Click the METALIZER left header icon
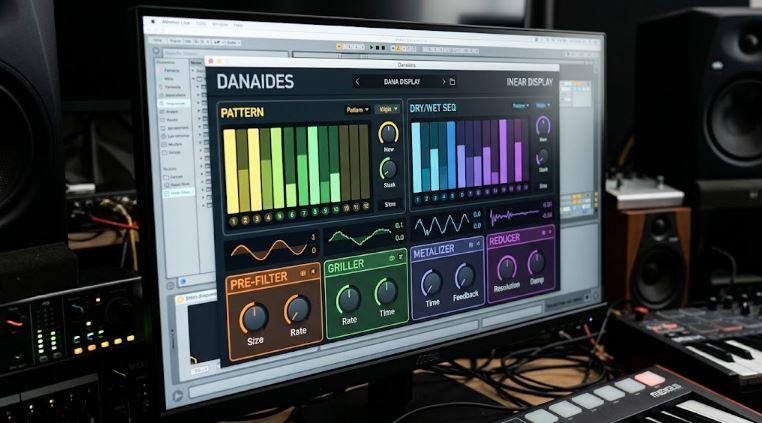The height and width of the screenshot is (423, 762). [x=470, y=245]
